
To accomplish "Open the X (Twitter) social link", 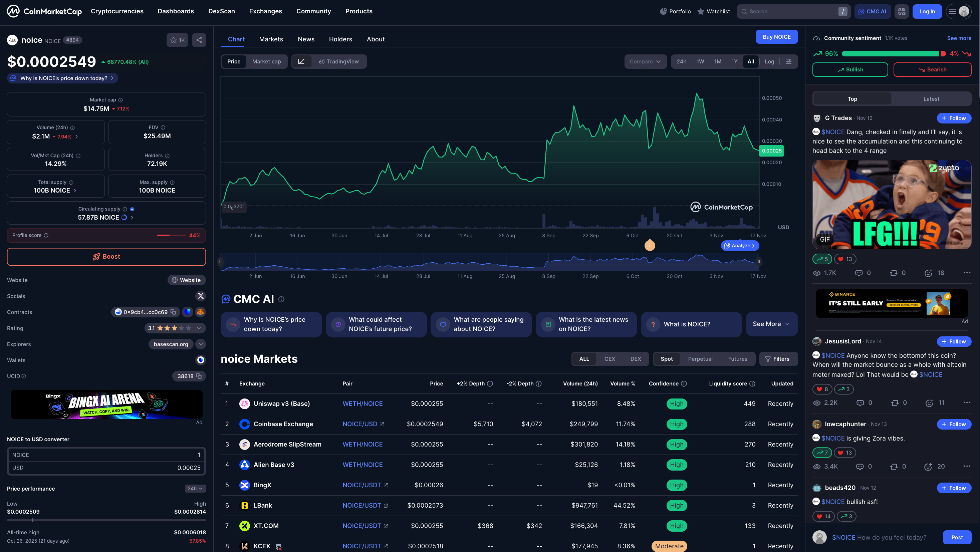I will [201, 296].
